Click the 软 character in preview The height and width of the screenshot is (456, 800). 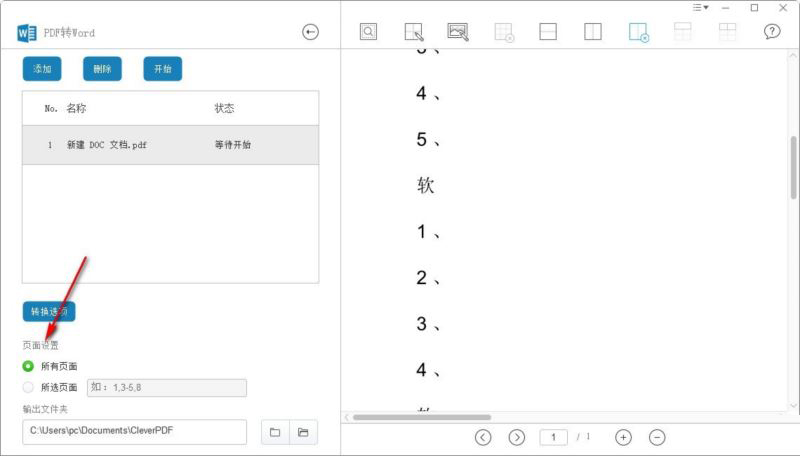(426, 185)
